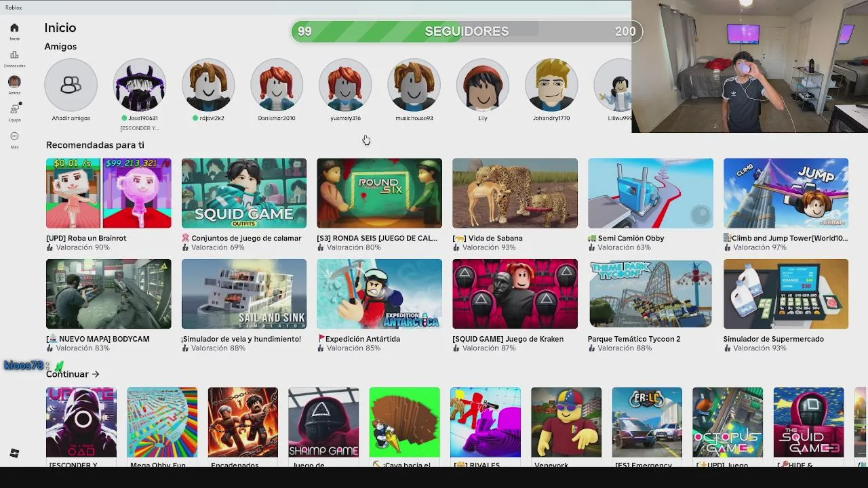This screenshot has width=868, height=488.
Task: Open the Cava hacia el digging game thumbnail
Action: (405, 422)
